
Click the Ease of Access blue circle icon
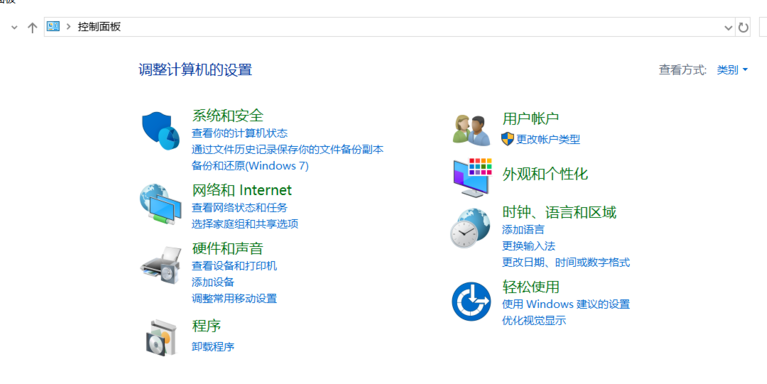[471, 301]
